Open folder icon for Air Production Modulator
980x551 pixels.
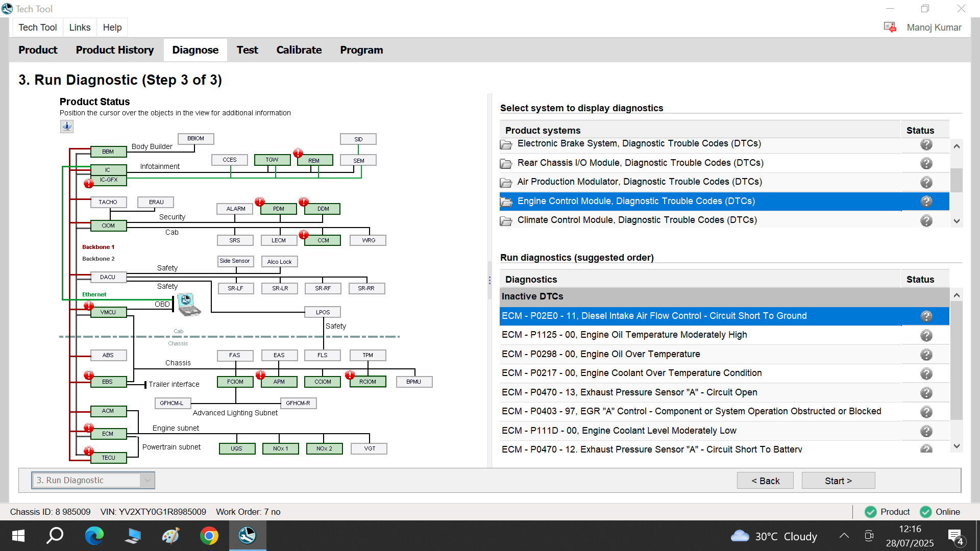(x=506, y=183)
